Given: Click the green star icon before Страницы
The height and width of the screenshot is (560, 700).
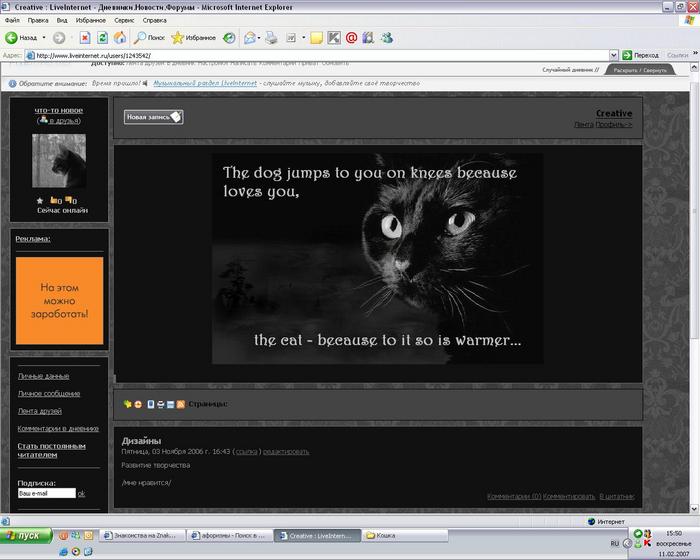Looking at the screenshot, I should [x=128, y=404].
